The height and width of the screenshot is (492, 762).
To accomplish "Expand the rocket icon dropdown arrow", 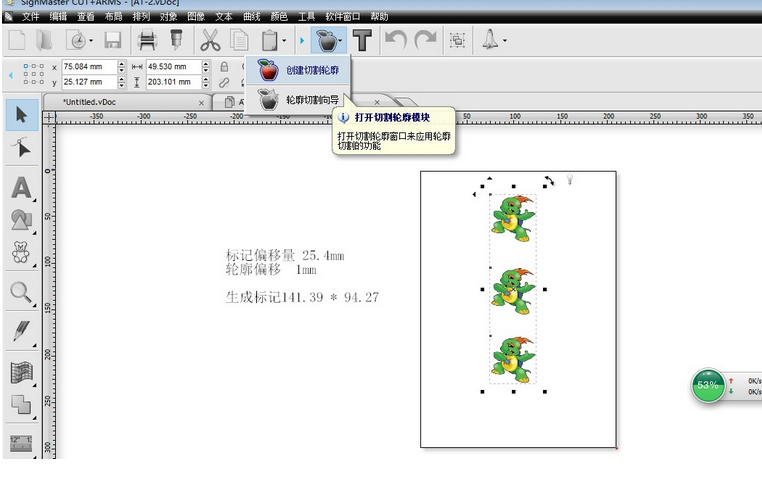I will 505,41.
